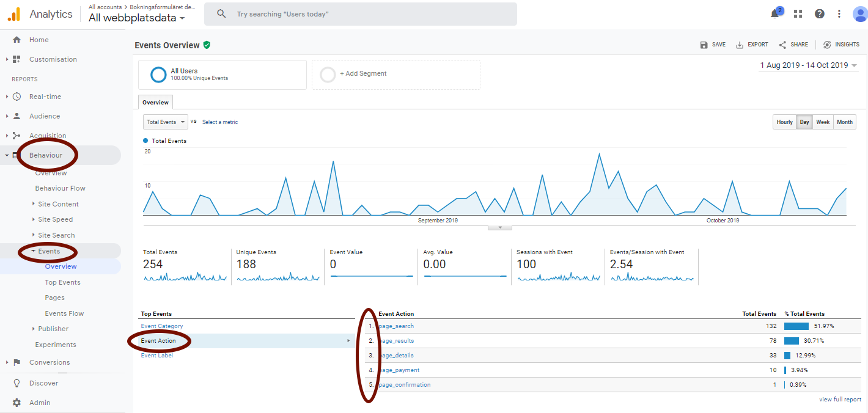Click the 51.97% percentage bar
This screenshot has height=413, width=868.
tap(796, 326)
